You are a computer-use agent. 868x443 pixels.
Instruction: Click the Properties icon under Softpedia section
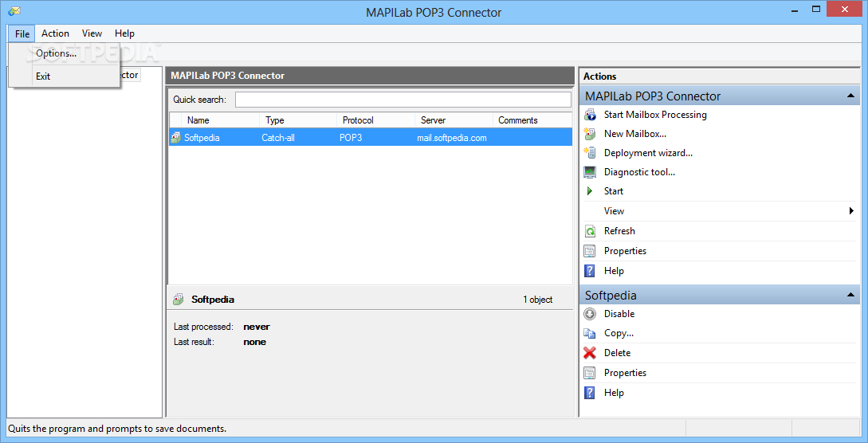pyautogui.click(x=590, y=373)
